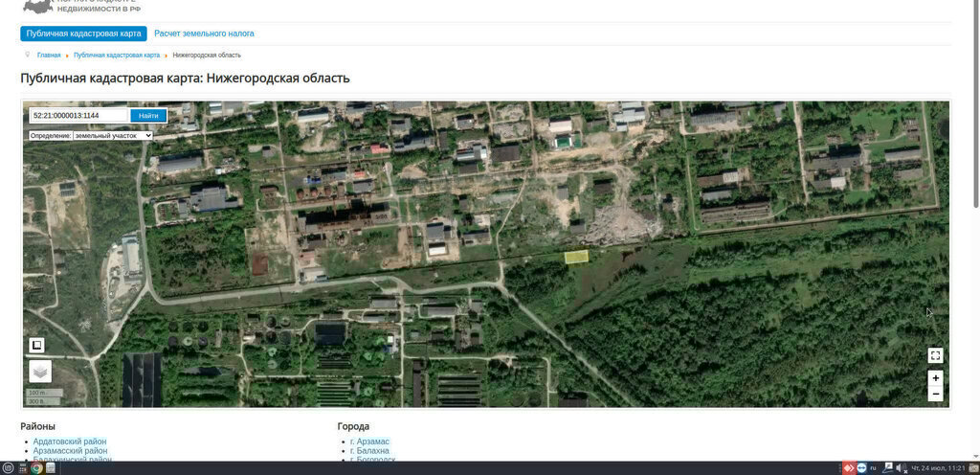
Task: Click the cadastral number input field
Action: point(78,116)
